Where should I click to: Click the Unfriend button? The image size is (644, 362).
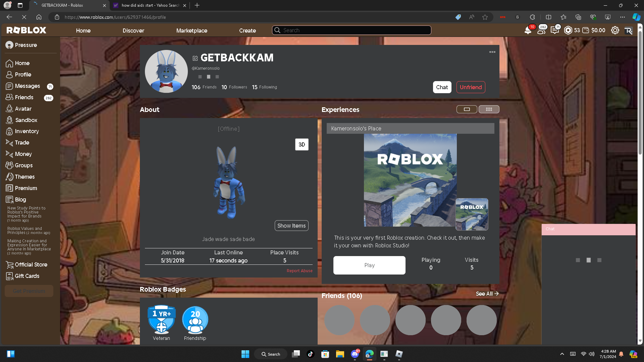[471, 87]
